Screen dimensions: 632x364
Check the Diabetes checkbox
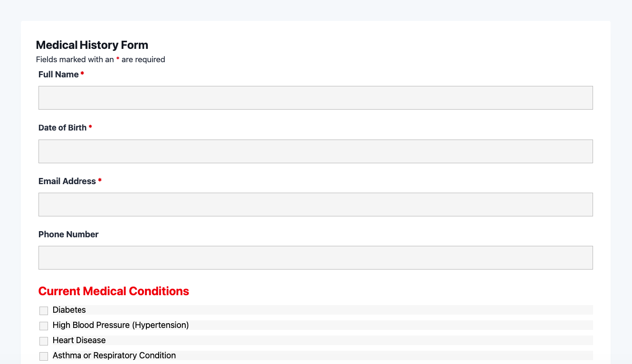coord(44,311)
